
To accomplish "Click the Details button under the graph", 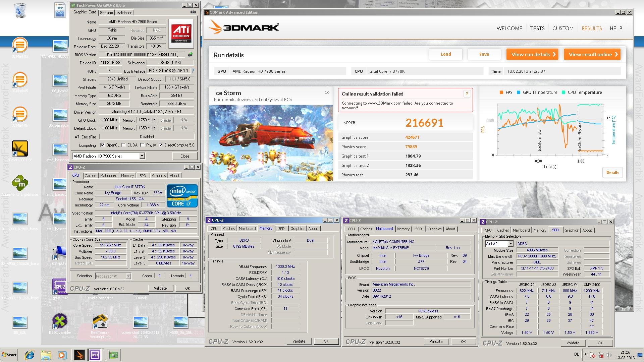I will pos(612,173).
